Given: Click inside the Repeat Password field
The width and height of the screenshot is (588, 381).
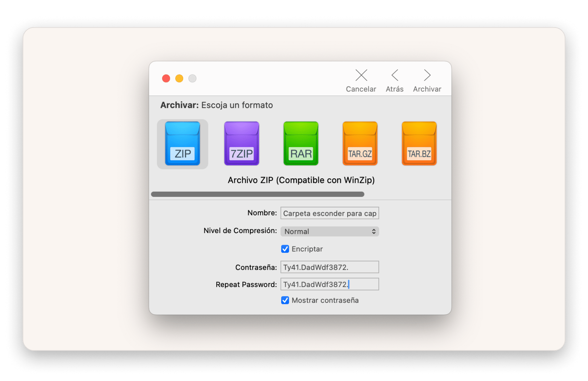Looking at the screenshot, I should coord(329,284).
